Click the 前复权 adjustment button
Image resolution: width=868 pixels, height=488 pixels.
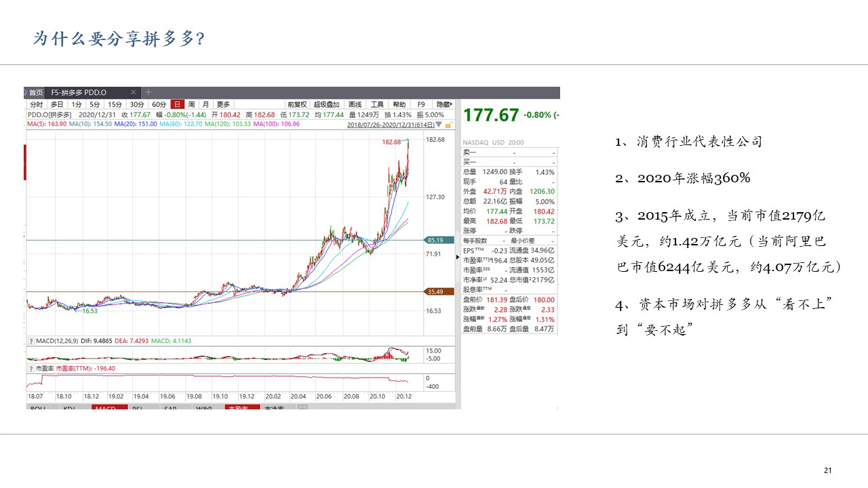click(297, 104)
